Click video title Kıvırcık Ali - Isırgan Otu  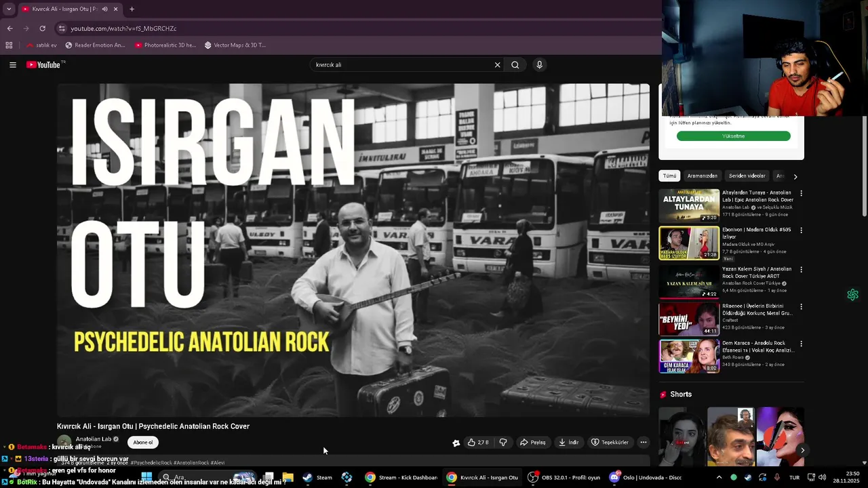click(153, 426)
